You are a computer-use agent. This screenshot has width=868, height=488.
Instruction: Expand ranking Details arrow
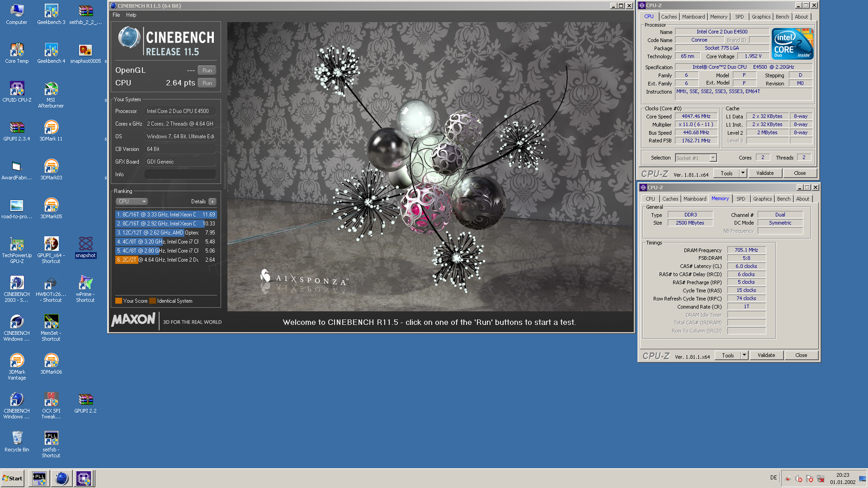pyautogui.click(x=212, y=202)
